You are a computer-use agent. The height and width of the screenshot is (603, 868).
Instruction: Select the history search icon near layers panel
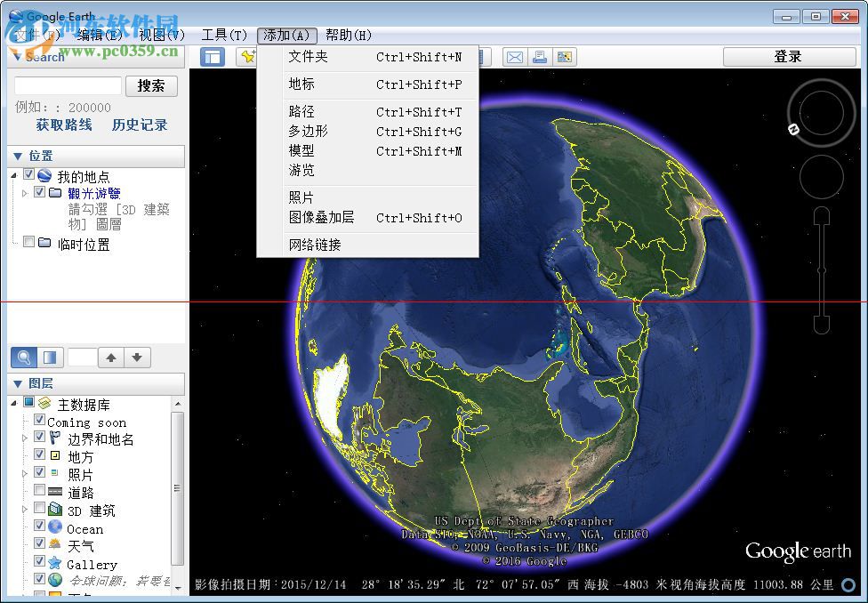pyautogui.click(x=22, y=357)
